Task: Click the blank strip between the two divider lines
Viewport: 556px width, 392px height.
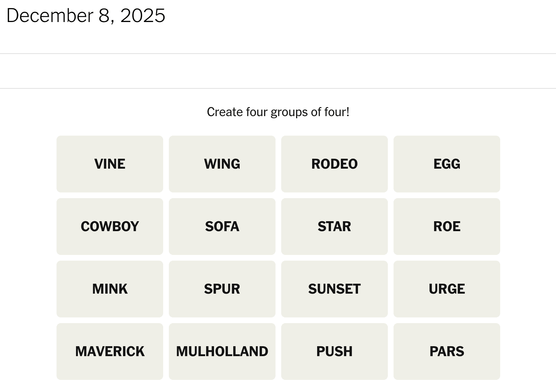Action: pyautogui.click(x=278, y=71)
